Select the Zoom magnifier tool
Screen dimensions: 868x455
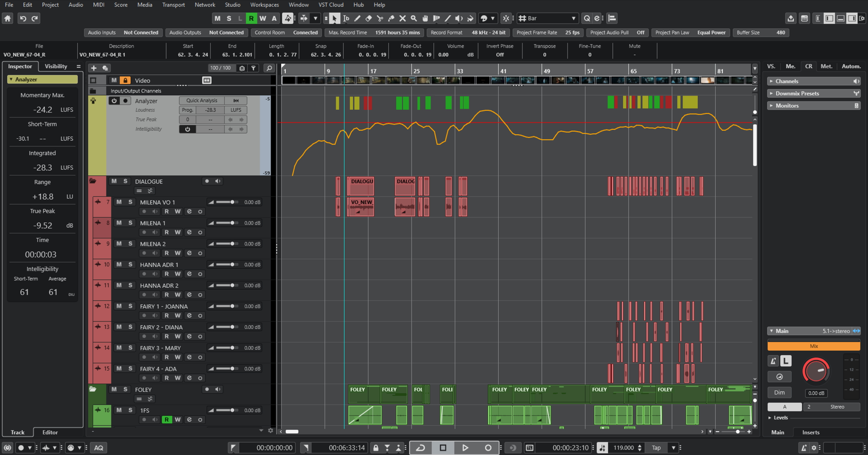pos(414,18)
